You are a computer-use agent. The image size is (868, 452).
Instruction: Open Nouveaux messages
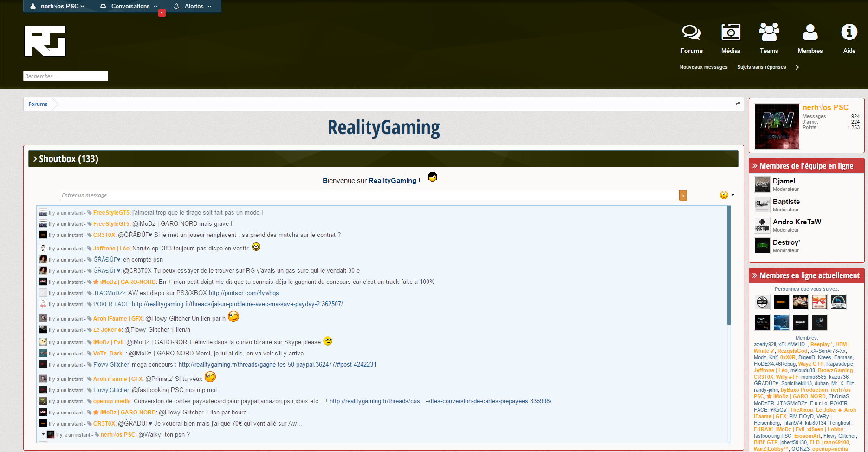(x=703, y=67)
